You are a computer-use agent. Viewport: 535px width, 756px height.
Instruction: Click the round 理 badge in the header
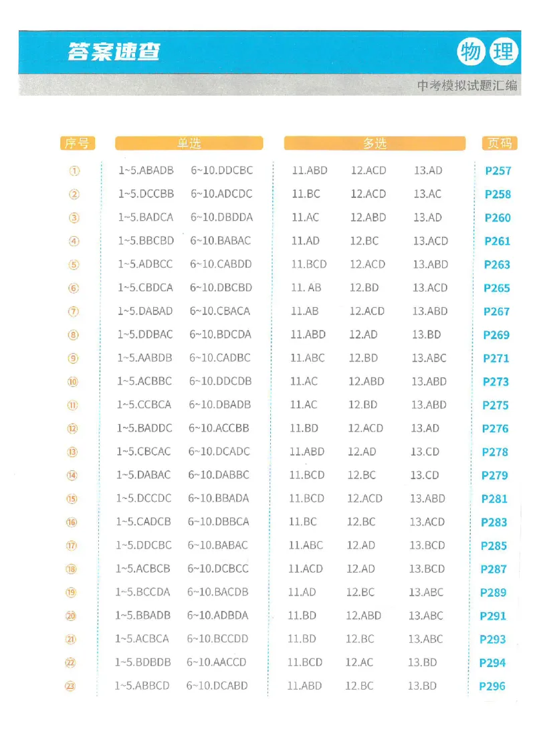point(504,52)
